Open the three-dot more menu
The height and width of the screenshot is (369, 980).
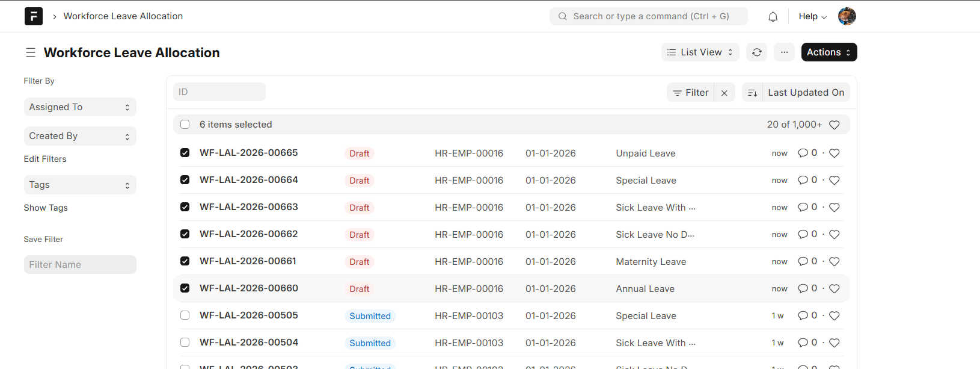(784, 52)
